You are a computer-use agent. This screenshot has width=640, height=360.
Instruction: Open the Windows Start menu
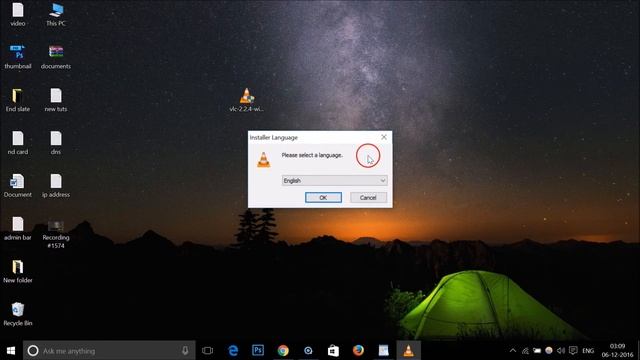pyautogui.click(x=11, y=351)
